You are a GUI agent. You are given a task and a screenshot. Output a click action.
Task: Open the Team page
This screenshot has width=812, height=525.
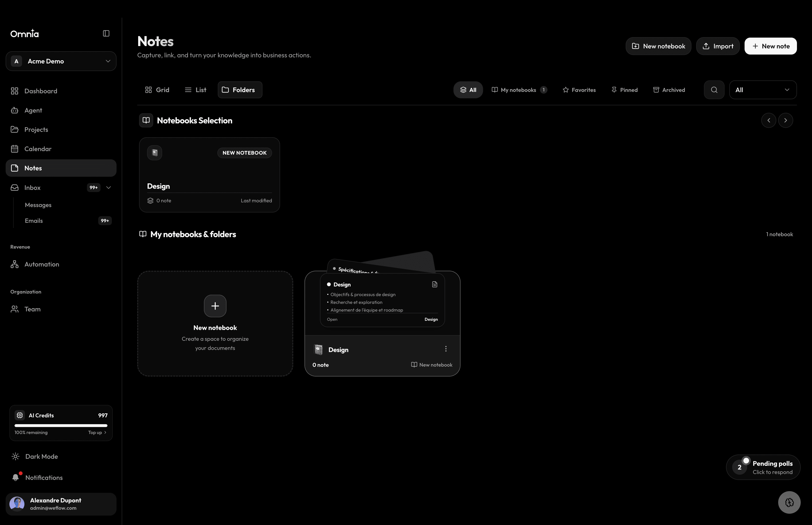coord(61,309)
